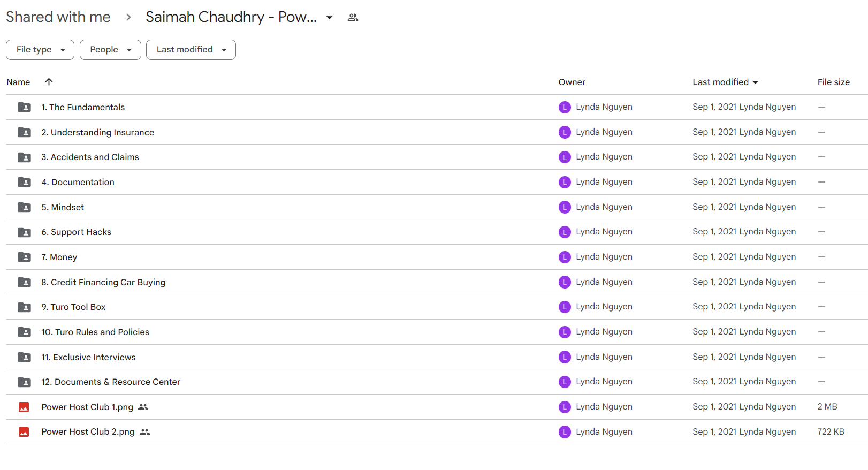Image resolution: width=868 pixels, height=470 pixels.
Task: Select '7. Money' folder name
Action: coord(59,257)
